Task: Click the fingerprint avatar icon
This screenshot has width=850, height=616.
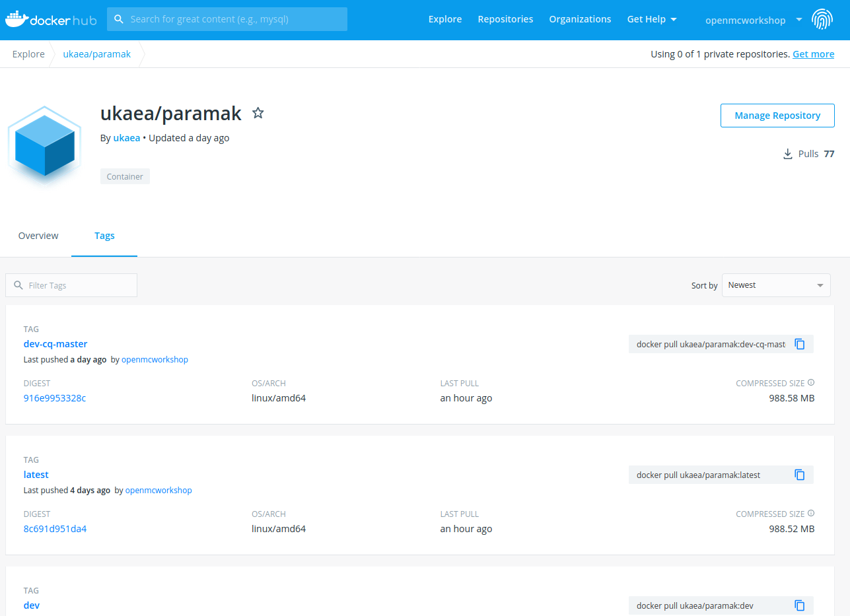Action: pyautogui.click(x=822, y=19)
